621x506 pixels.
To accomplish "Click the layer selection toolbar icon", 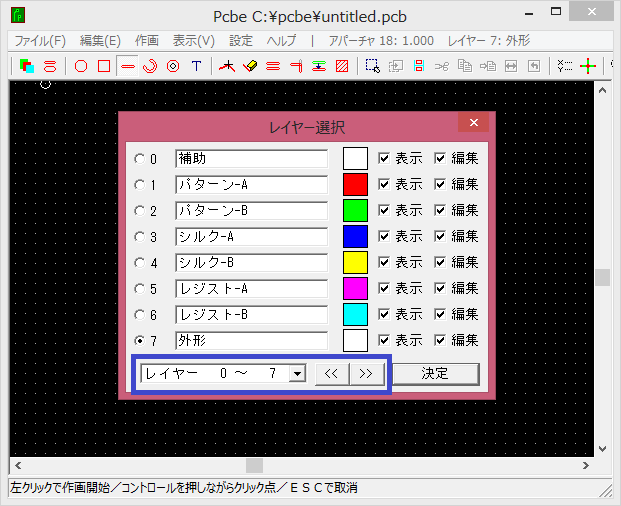I will click(27, 67).
